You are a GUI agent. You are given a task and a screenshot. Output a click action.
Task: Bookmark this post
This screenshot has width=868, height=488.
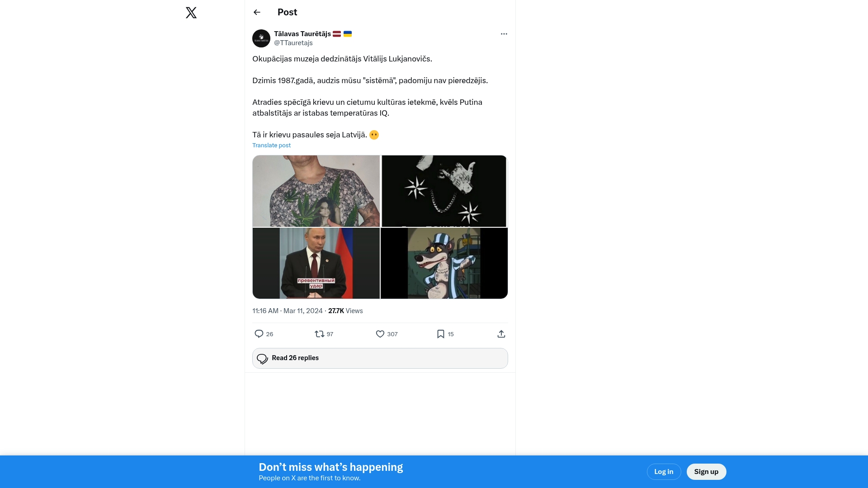pyautogui.click(x=441, y=334)
